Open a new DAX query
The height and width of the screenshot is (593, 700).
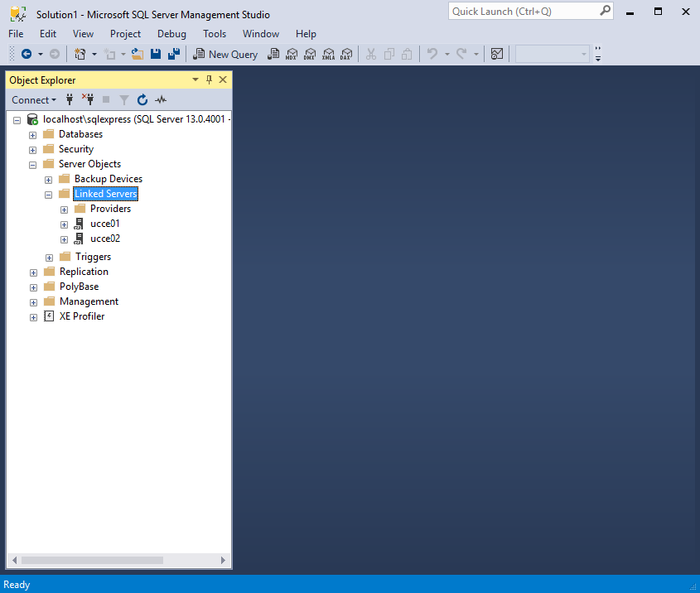[346, 54]
